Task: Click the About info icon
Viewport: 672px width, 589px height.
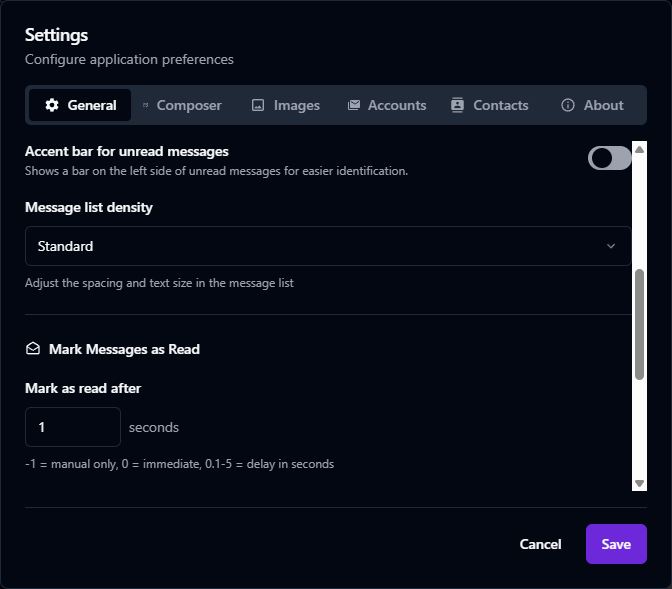Action: tap(568, 105)
